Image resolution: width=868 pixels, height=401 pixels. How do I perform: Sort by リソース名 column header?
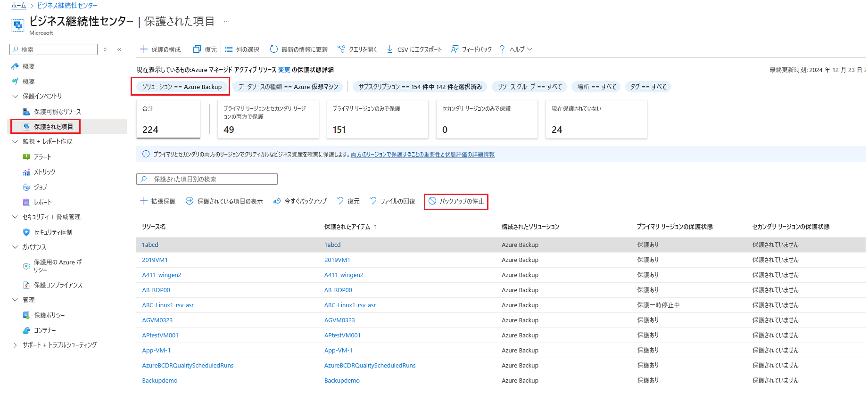pos(154,227)
